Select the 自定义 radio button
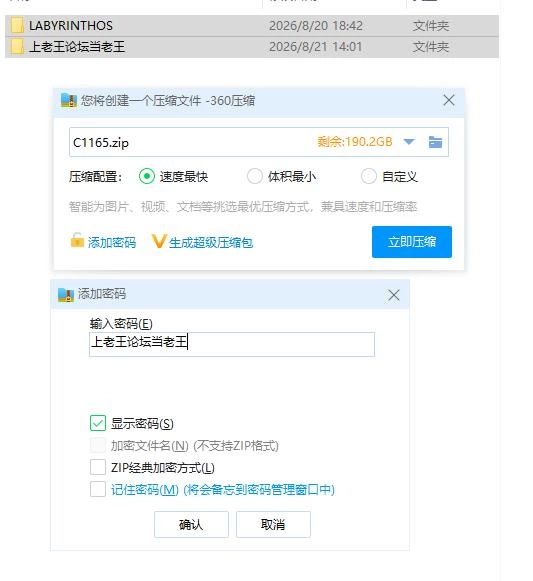533x581 pixels. click(x=368, y=176)
